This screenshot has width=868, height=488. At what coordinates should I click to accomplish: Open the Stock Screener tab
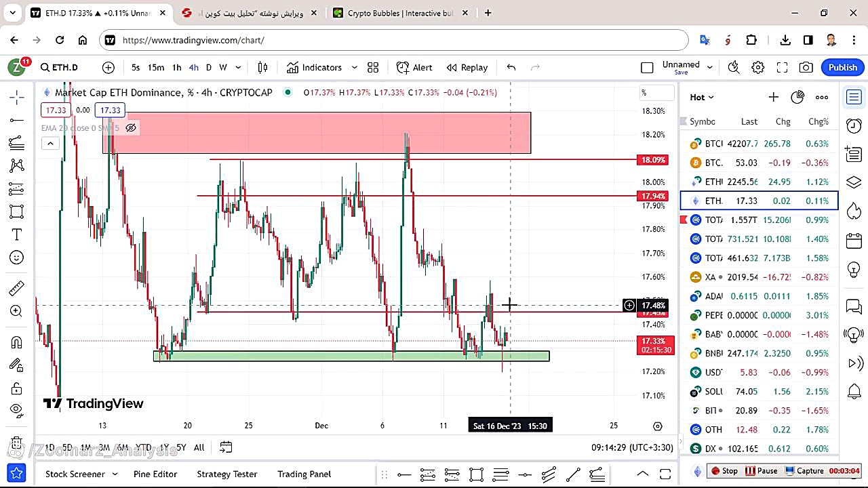pyautogui.click(x=75, y=474)
